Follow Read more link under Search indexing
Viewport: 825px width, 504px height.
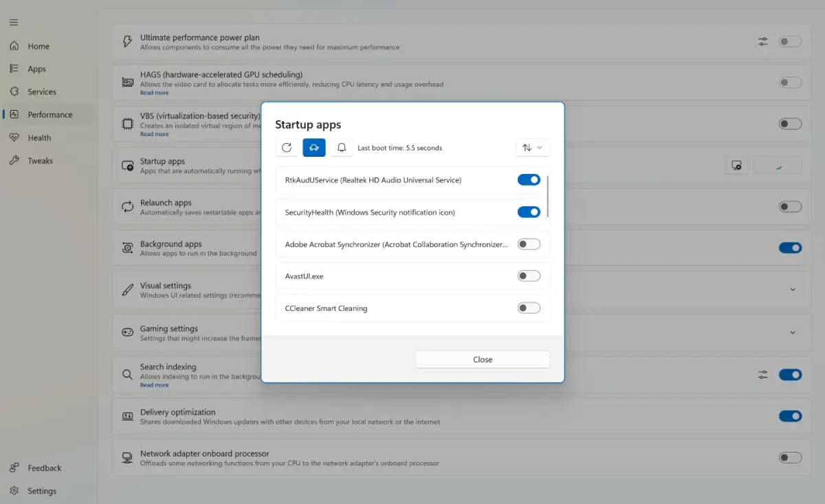coord(154,385)
